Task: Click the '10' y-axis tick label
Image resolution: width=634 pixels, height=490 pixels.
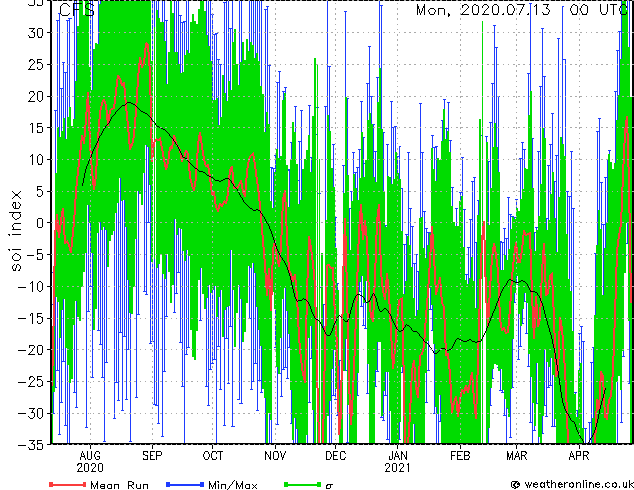Action: (35, 160)
